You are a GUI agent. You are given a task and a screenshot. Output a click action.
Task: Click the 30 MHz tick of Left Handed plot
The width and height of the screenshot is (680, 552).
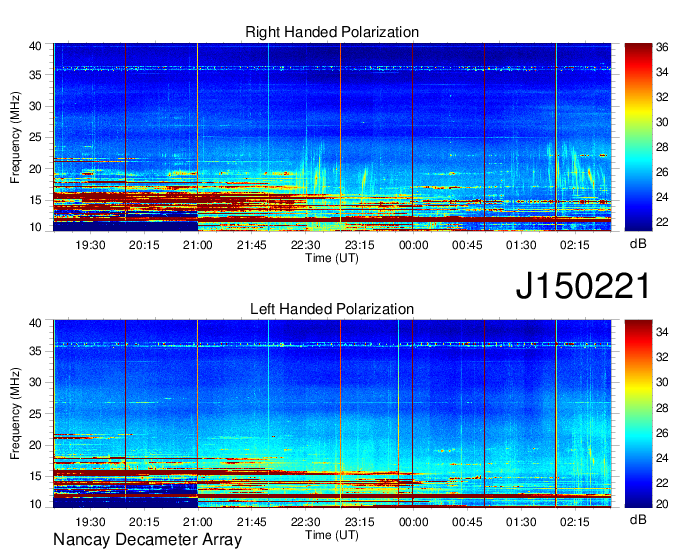[35, 382]
